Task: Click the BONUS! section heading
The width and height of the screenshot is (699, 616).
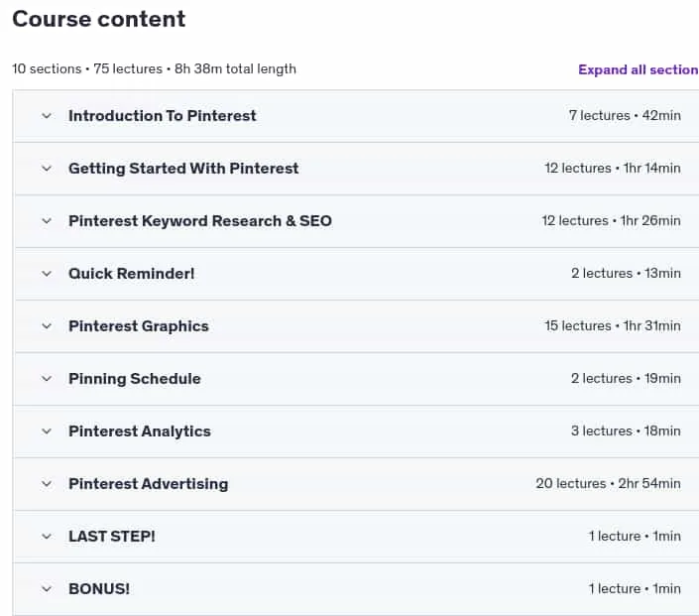Action: 99,589
